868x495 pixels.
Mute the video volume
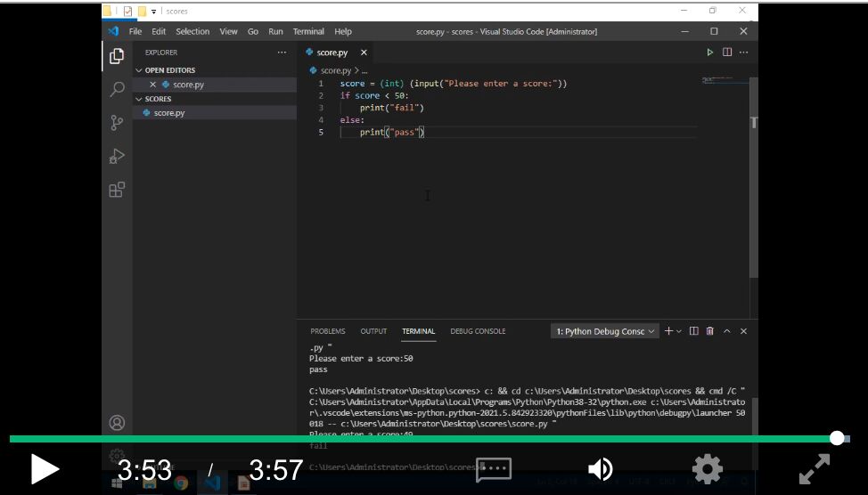tap(601, 469)
